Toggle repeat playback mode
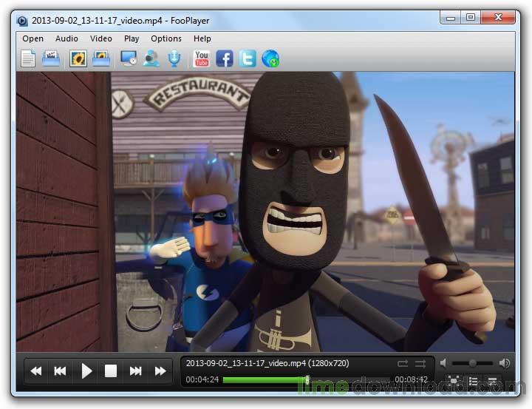 pyautogui.click(x=403, y=364)
